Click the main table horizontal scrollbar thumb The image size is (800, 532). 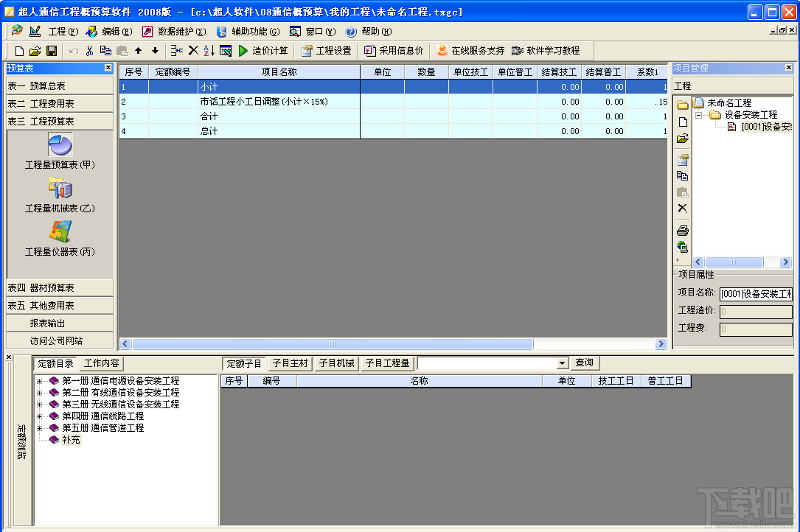333,344
